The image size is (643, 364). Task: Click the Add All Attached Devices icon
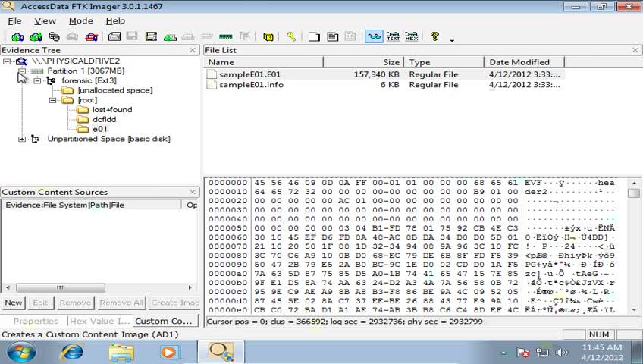pos(36,37)
